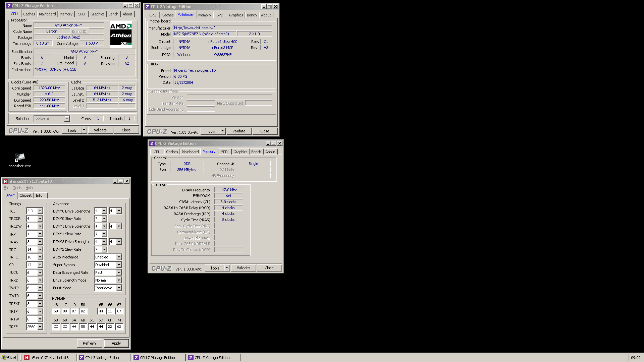Click the system clock showing 09:09
The width and height of the screenshot is (644, 362).
click(x=636, y=358)
